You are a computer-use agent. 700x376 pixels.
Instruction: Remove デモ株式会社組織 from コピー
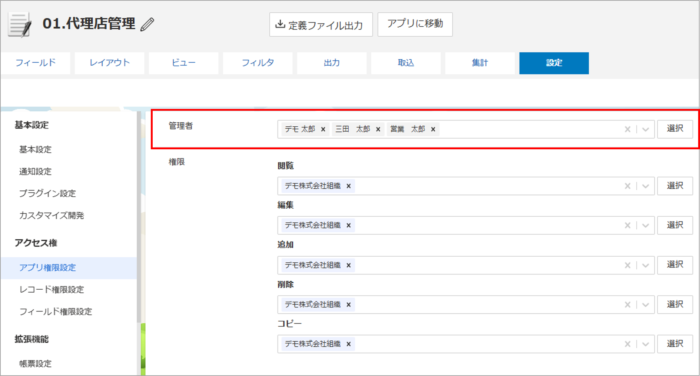pyautogui.click(x=349, y=344)
